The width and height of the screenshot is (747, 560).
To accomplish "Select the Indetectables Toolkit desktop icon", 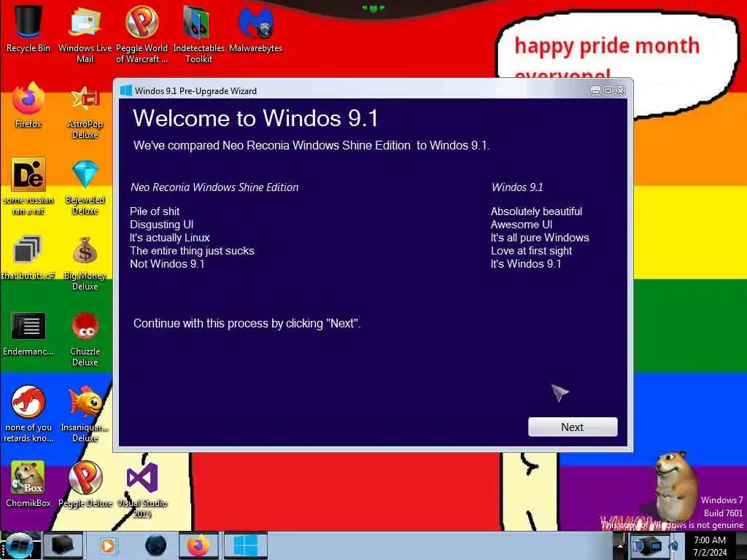I will coord(198,34).
